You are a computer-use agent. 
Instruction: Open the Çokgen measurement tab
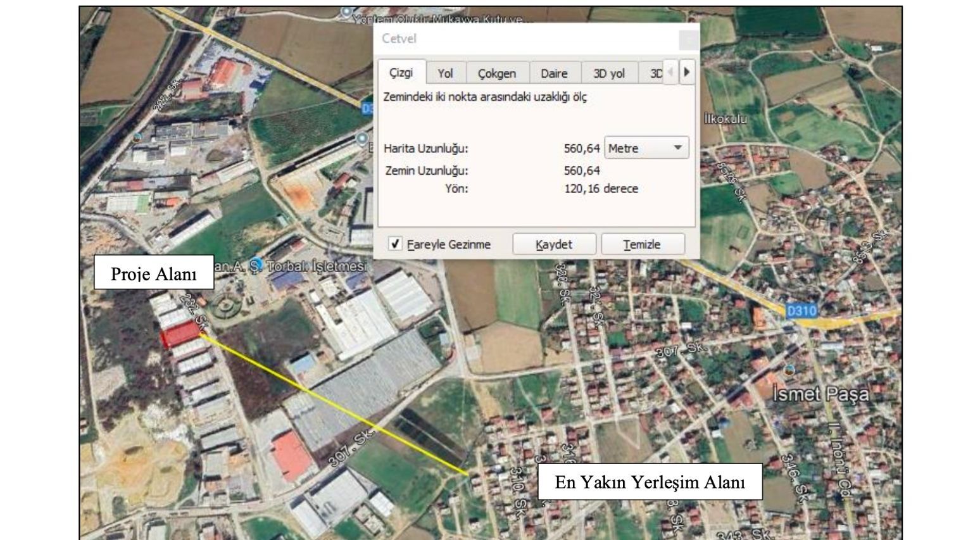tap(498, 73)
